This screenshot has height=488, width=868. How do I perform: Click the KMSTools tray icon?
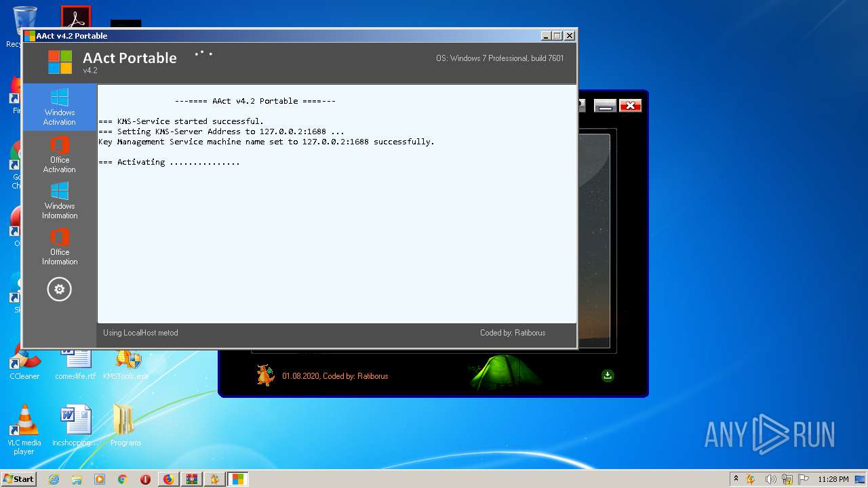coord(751,479)
